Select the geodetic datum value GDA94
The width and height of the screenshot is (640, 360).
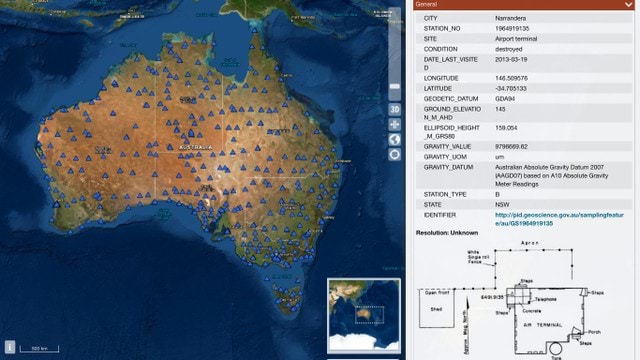click(505, 99)
